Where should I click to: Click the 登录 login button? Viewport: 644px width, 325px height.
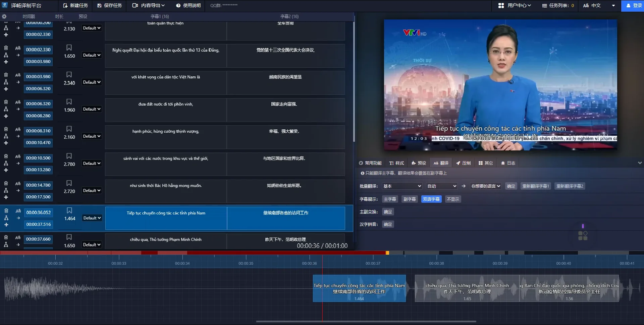click(x=633, y=5)
